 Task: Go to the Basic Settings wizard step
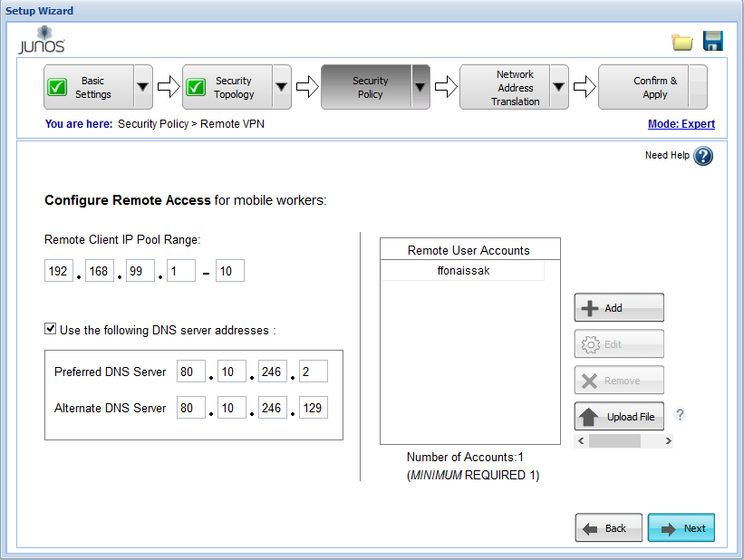(89, 87)
